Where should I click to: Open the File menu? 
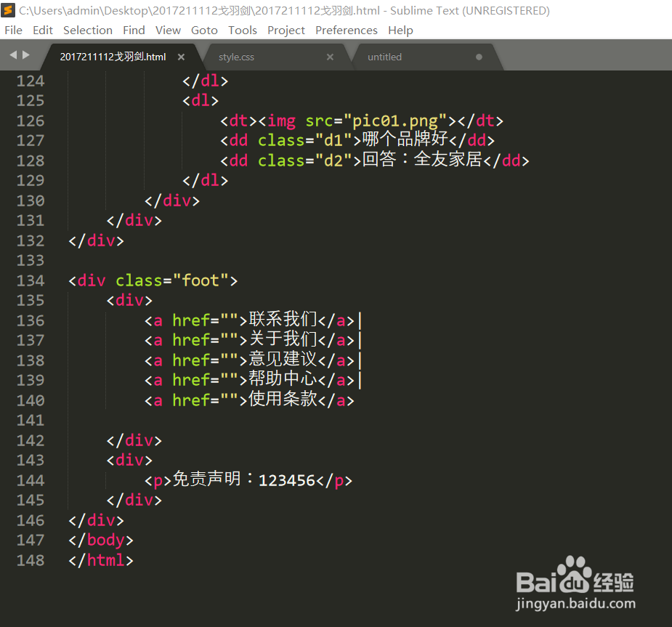coord(13,31)
